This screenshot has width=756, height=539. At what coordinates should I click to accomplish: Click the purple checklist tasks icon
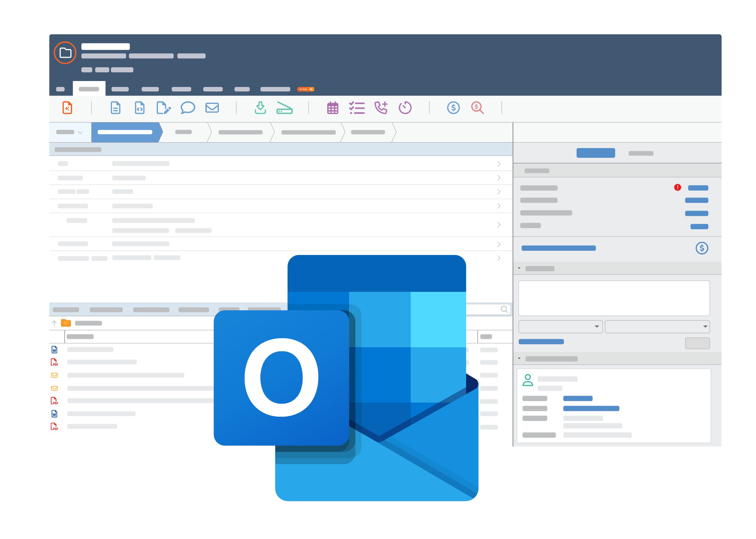pos(357,108)
